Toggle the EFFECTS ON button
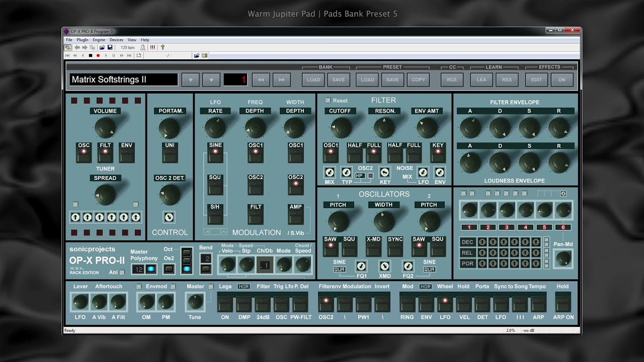Image resolution: width=644 pixels, height=362 pixels. (561, 79)
